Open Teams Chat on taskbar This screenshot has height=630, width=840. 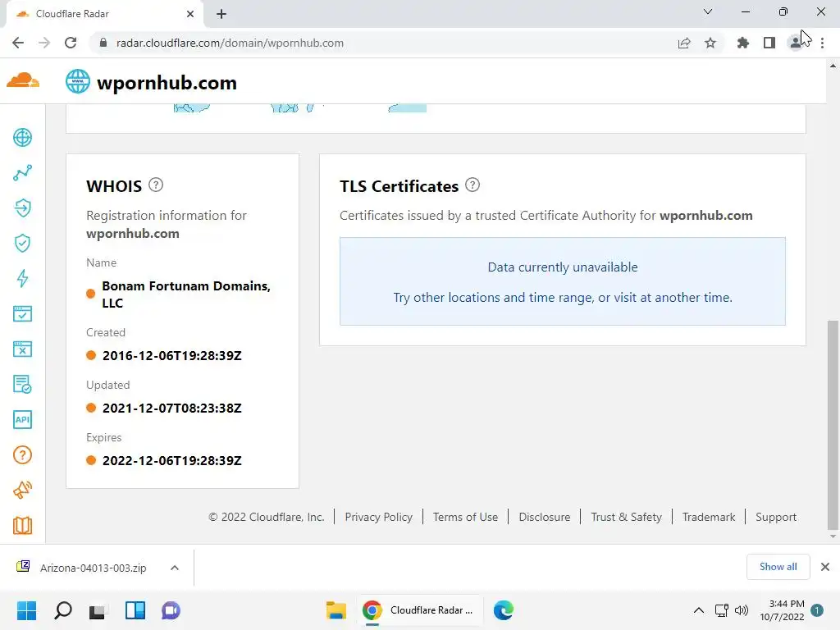pyautogui.click(x=171, y=610)
